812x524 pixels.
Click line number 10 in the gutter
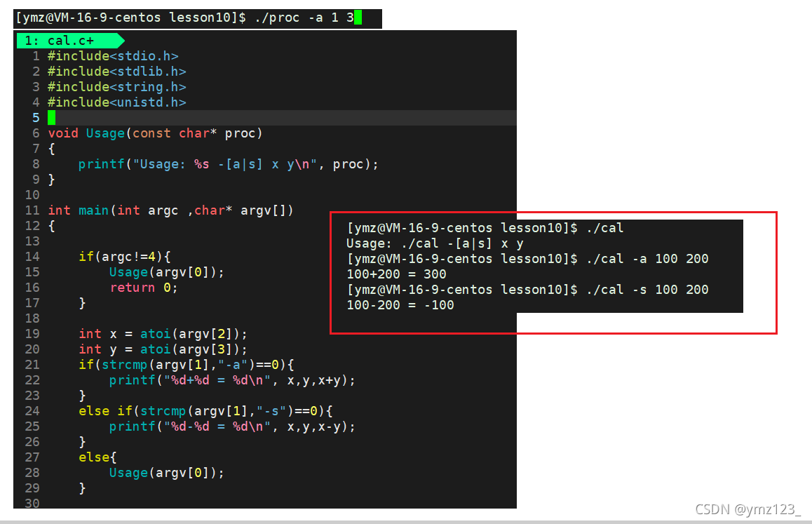(32, 195)
